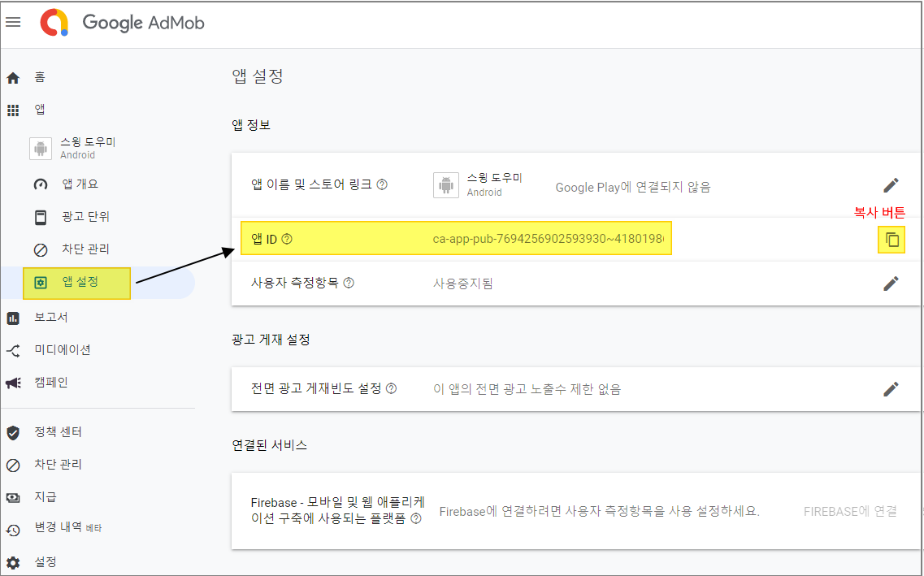Edit the 사용자 측정항목 setting
Screen dimensions: 924x576
[891, 284]
